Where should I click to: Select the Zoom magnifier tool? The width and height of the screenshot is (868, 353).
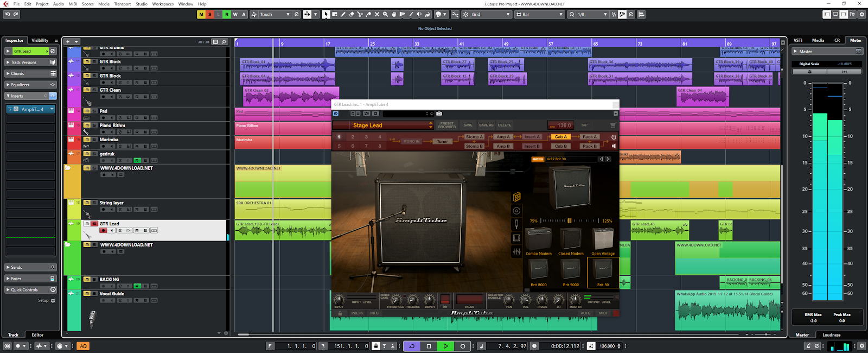pyautogui.click(x=385, y=14)
